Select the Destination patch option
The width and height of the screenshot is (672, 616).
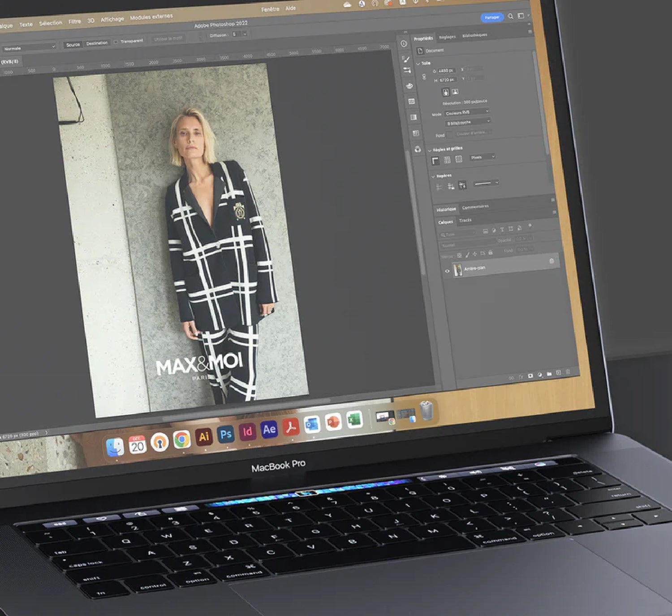click(x=97, y=43)
